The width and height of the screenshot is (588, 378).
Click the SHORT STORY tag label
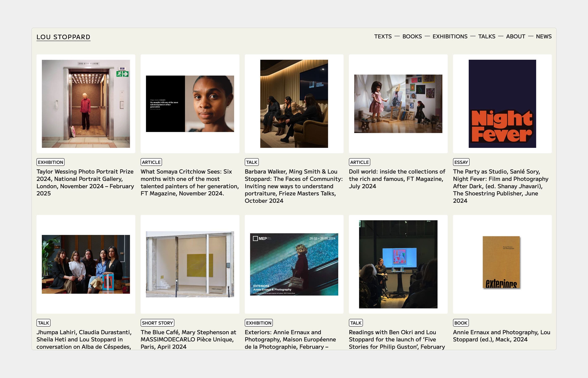(157, 323)
